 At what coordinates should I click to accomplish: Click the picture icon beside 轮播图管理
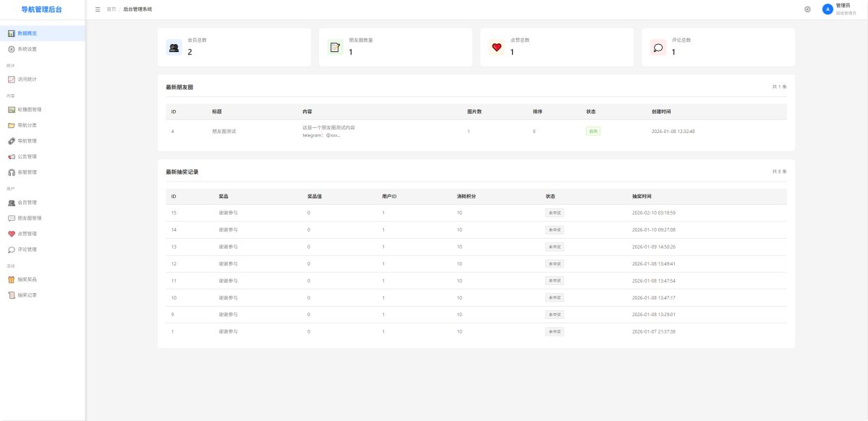[12, 110]
